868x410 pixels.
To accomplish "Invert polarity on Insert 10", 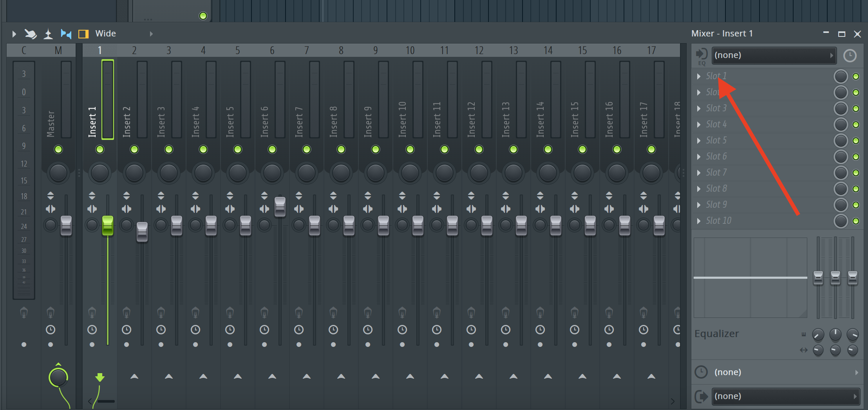I will click(x=402, y=196).
